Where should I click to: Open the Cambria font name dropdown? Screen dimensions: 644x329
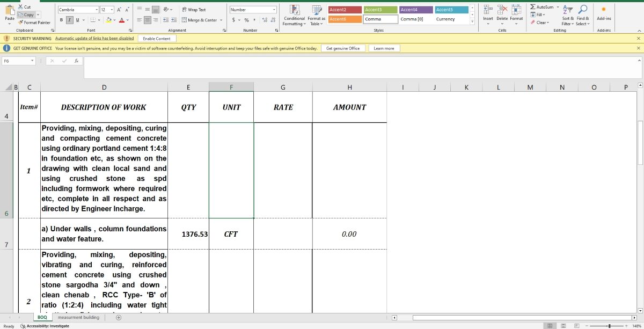(x=96, y=10)
